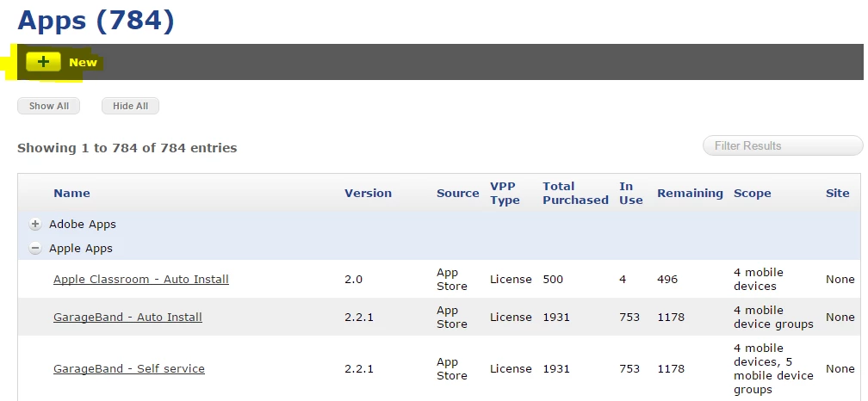Screen dimensions: 868x401
Task: Sort by VPP Type column header
Action: [x=505, y=193]
